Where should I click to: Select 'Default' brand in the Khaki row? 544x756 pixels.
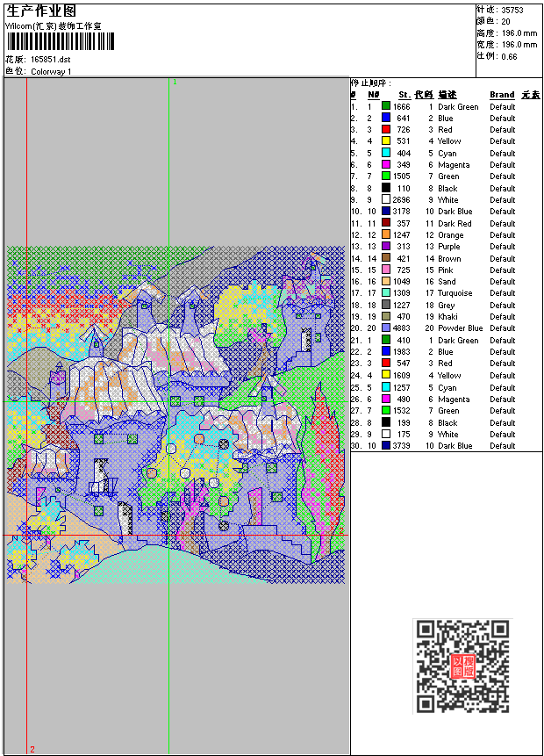point(503,317)
